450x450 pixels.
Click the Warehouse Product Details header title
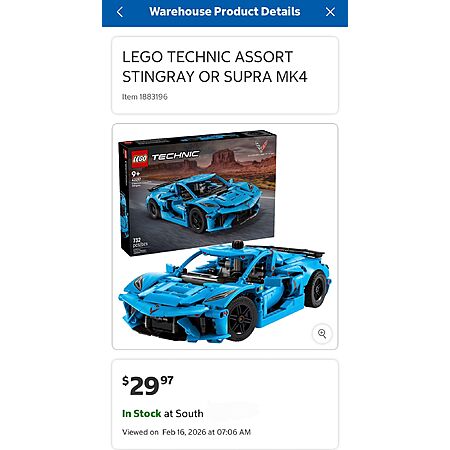click(225, 12)
